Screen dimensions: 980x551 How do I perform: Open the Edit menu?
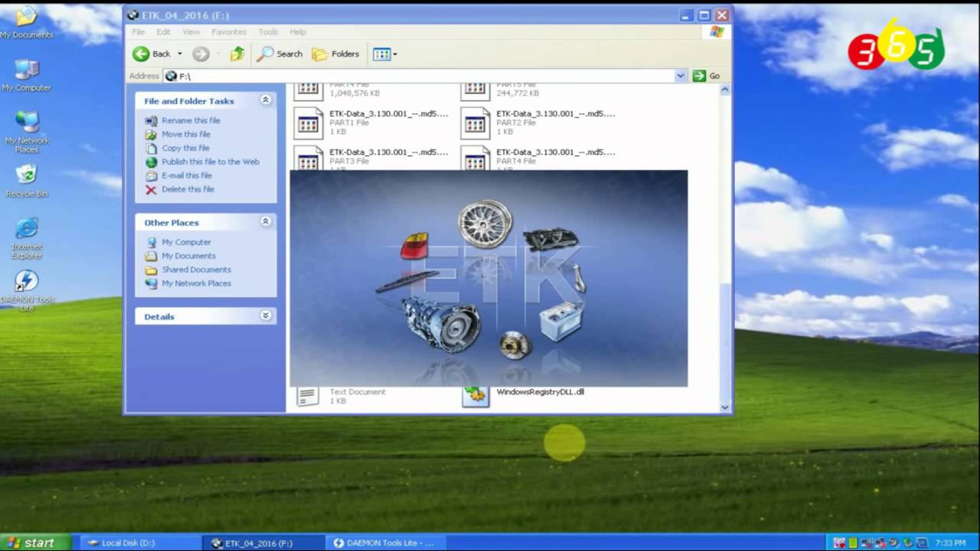tap(164, 32)
